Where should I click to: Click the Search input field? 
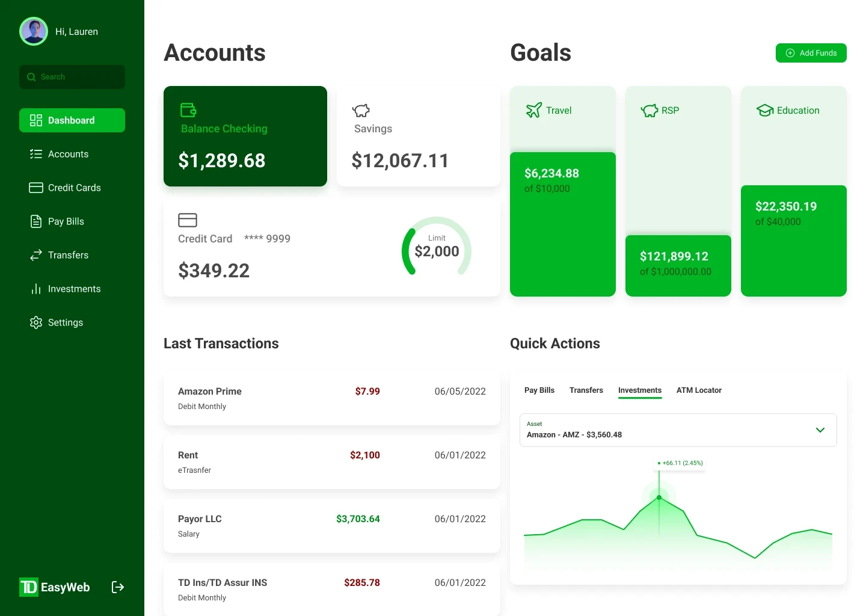pos(72,77)
